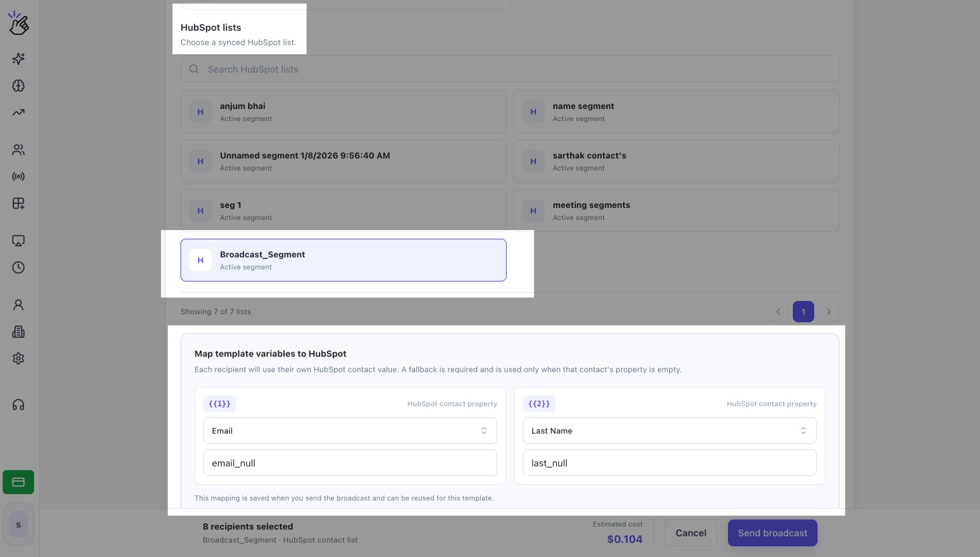This screenshot has width=980, height=557.
Task: Open the building organization icon
Action: click(x=19, y=332)
